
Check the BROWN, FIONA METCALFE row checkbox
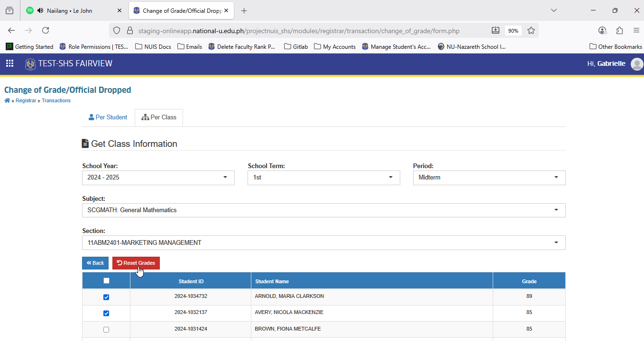[x=106, y=330]
